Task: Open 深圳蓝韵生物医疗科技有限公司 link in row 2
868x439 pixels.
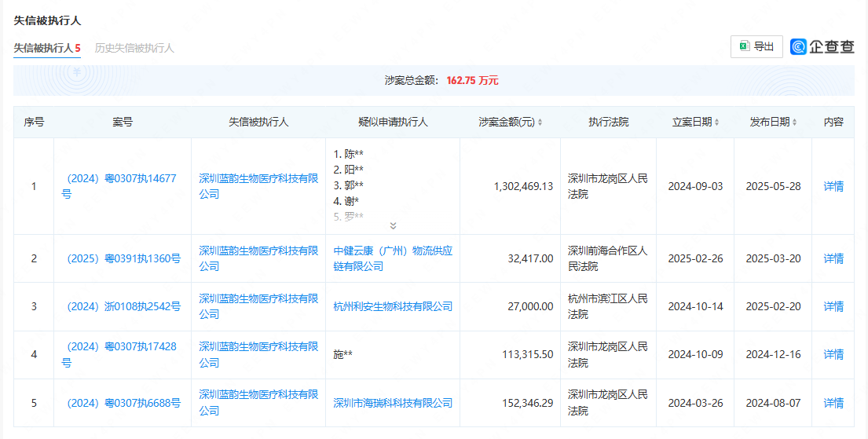Action: coord(258,258)
